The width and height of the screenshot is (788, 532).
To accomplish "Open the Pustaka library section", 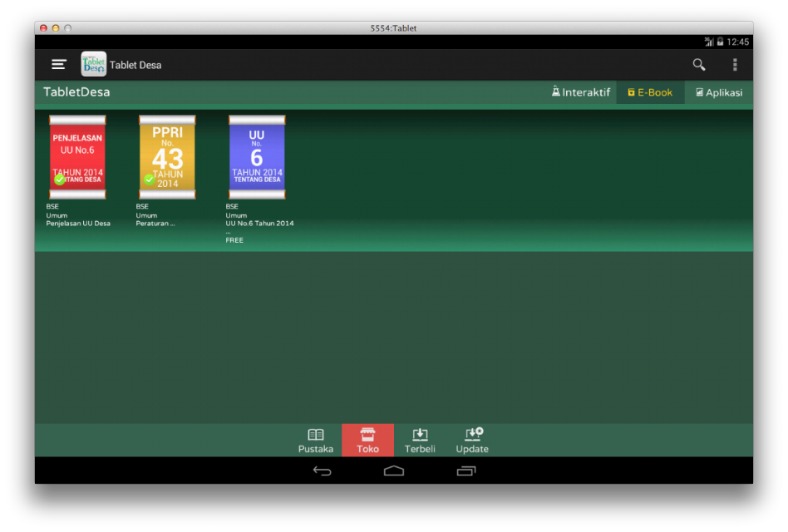I will pos(316,441).
